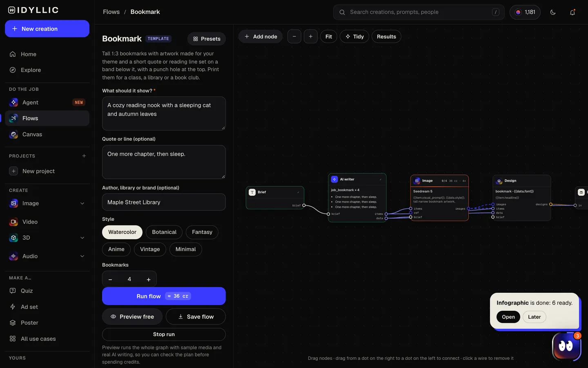The image size is (588, 368).
Task: Open the Home page
Action: pyautogui.click(x=47, y=54)
